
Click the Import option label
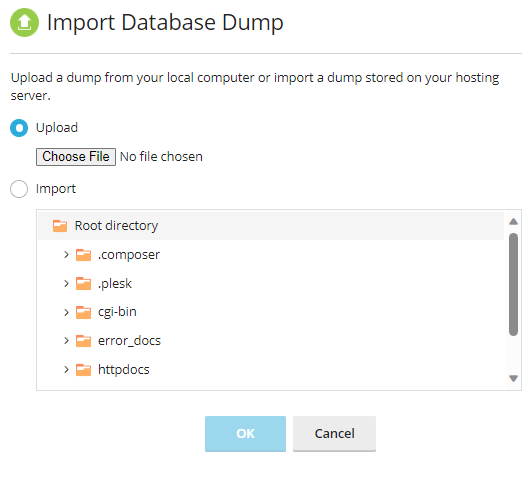coord(56,189)
